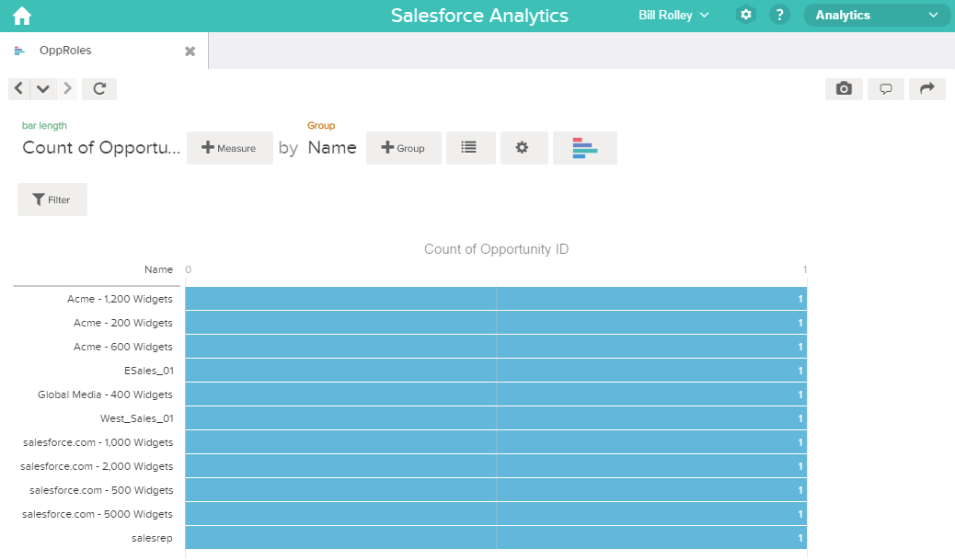Select the salesrep bar
The image size is (955, 560).
click(496, 538)
